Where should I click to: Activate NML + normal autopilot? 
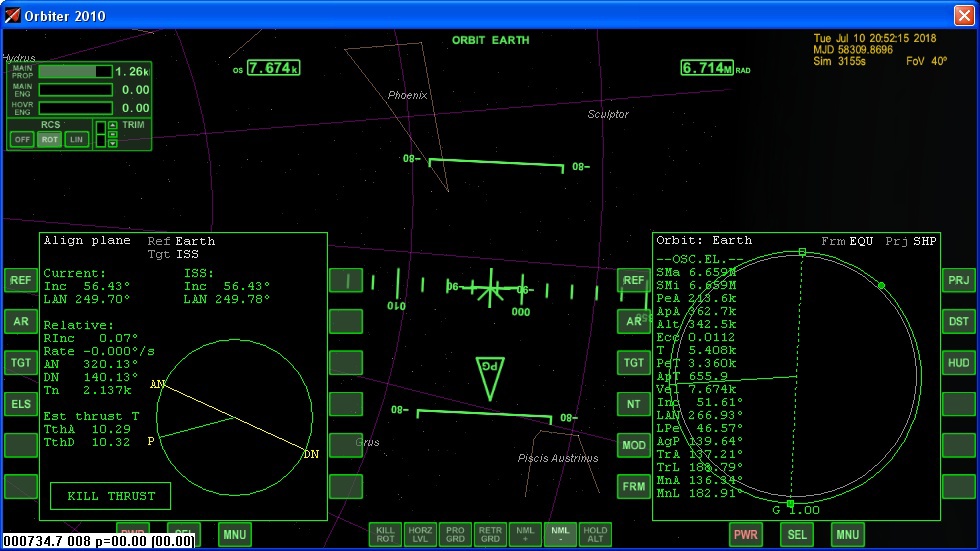pos(525,534)
